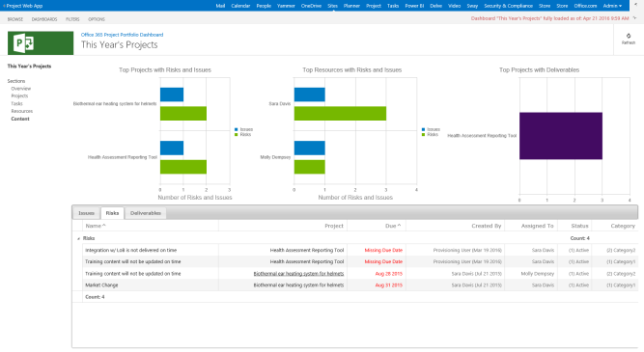The height and width of the screenshot is (352, 644).
Task: Open Office.com link in top bar
Action: [x=585, y=6]
